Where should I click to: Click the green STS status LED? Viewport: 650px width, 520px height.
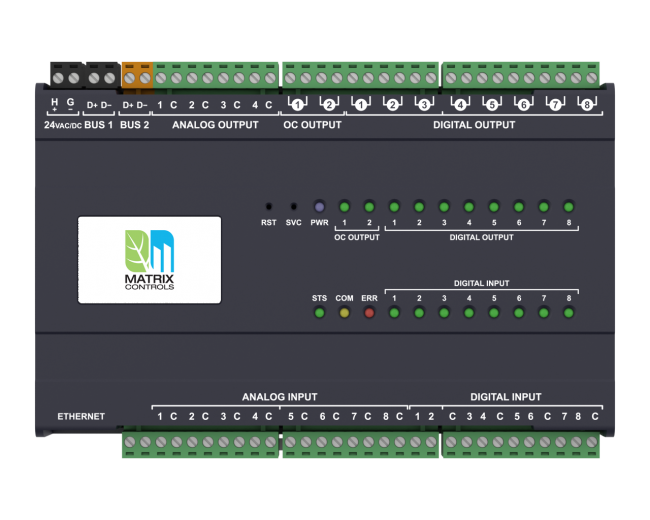pos(319,314)
